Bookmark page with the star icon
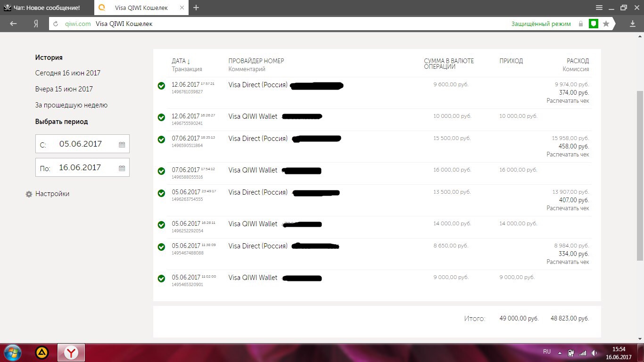644x362 pixels. 606,24
